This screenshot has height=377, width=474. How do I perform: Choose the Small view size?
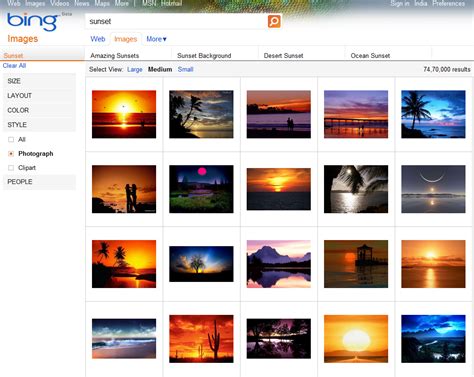185,69
